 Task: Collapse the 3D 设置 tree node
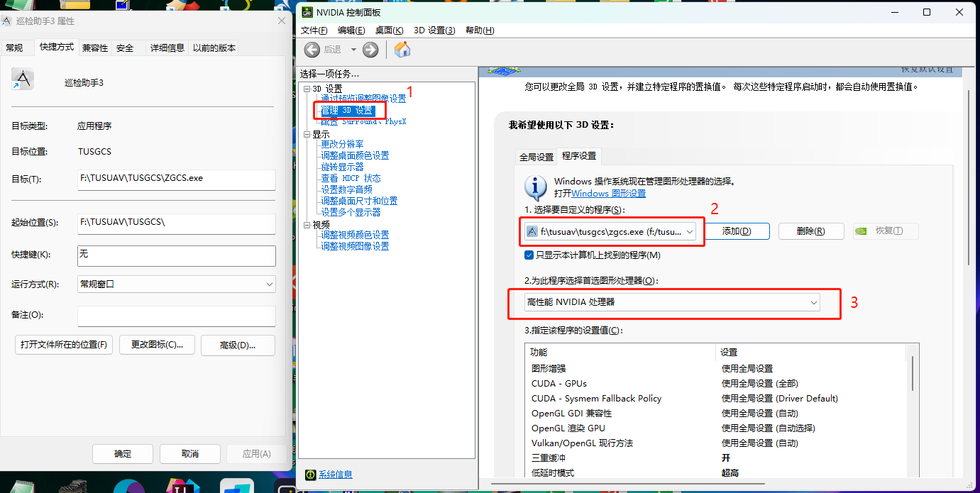307,89
